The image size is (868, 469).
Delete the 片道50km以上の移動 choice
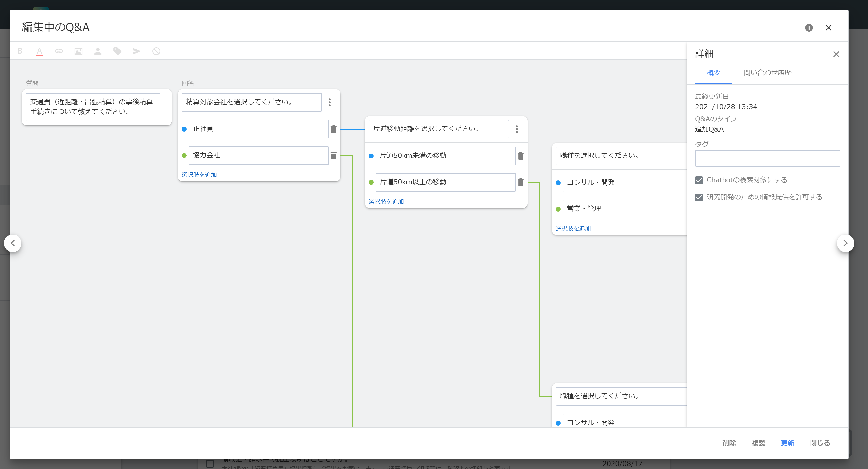[521, 182]
